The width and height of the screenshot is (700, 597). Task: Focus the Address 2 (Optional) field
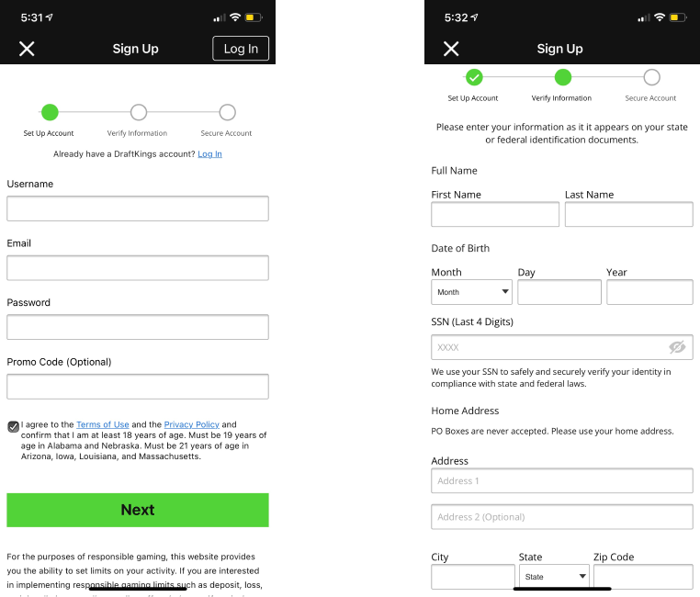click(x=562, y=517)
